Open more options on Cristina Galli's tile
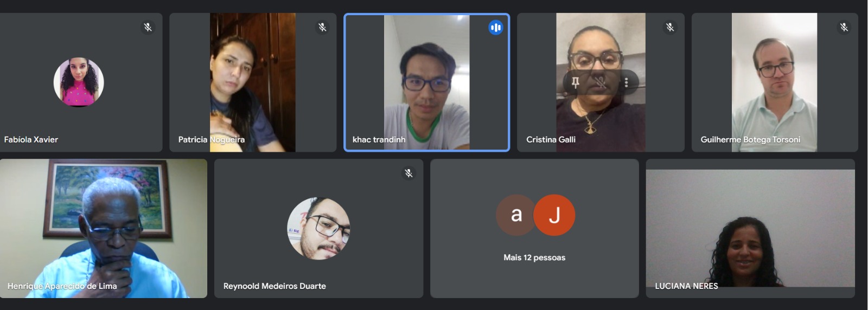Viewport: 868px width, 310px height. tap(626, 82)
